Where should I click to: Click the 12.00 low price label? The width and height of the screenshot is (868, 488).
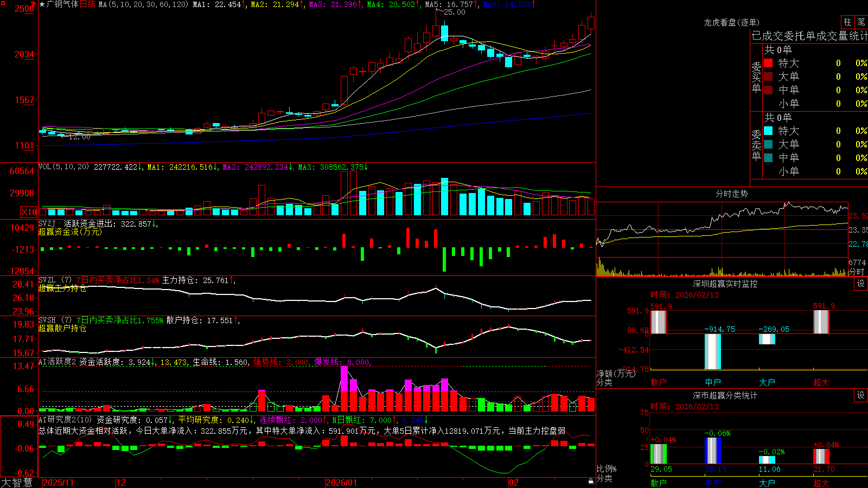80,137
